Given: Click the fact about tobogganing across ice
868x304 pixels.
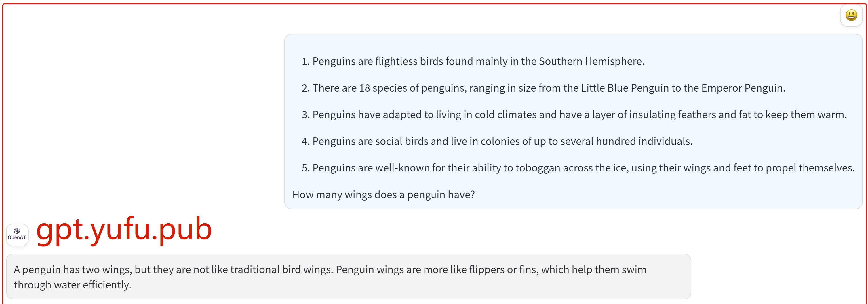Looking at the screenshot, I should (578, 168).
